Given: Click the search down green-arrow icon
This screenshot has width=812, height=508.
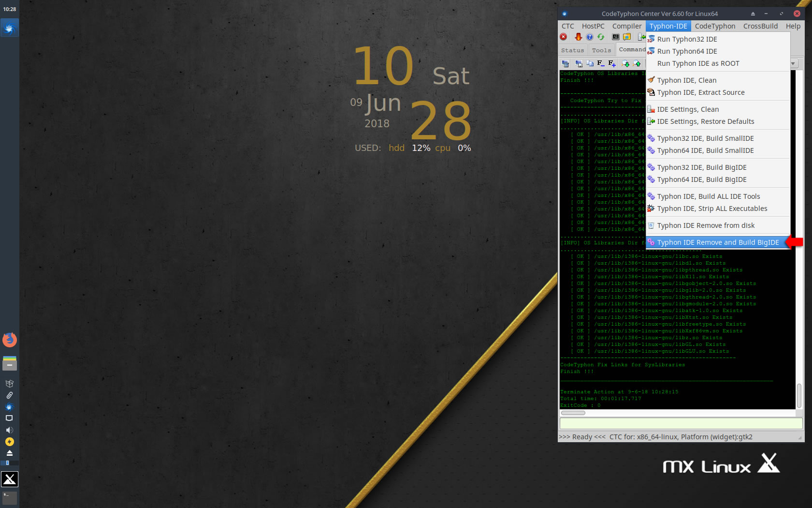Looking at the screenshot, I should [625, 63].
